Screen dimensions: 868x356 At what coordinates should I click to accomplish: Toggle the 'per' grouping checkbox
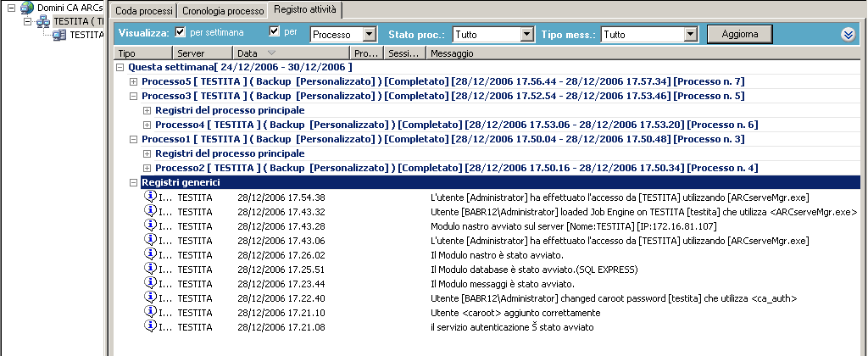click(274, 31)
